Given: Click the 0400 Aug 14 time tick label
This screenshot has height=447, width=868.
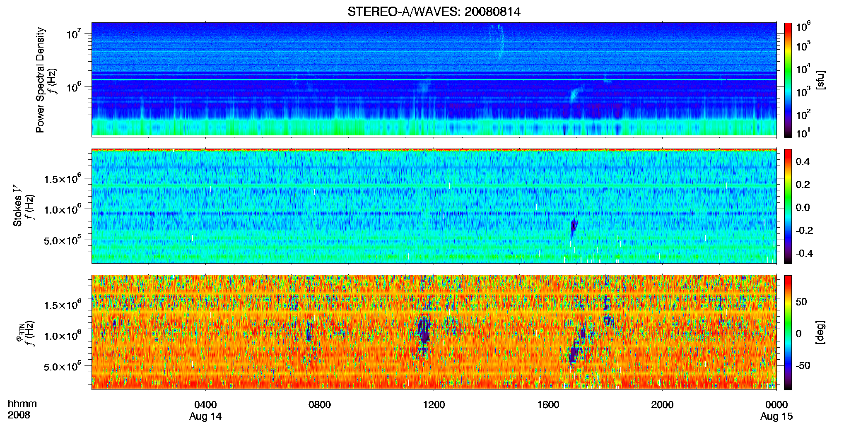Looking at the screenshot, I should coord(205,410).
